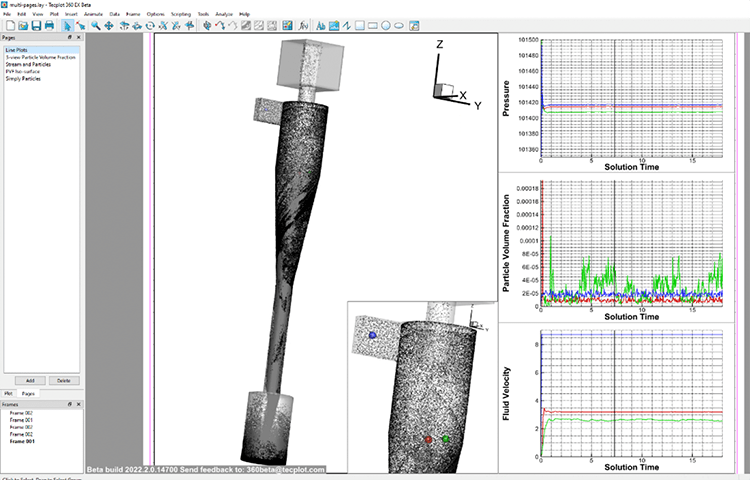750x480 pixels.
Task: Switch to the Plot tab
Action: [9, 394]
